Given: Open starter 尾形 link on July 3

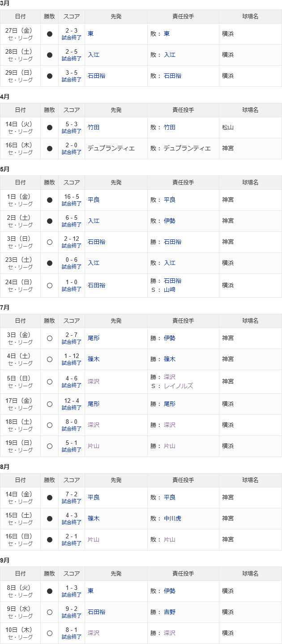Looking at the screenshot, I should (94, 338).
